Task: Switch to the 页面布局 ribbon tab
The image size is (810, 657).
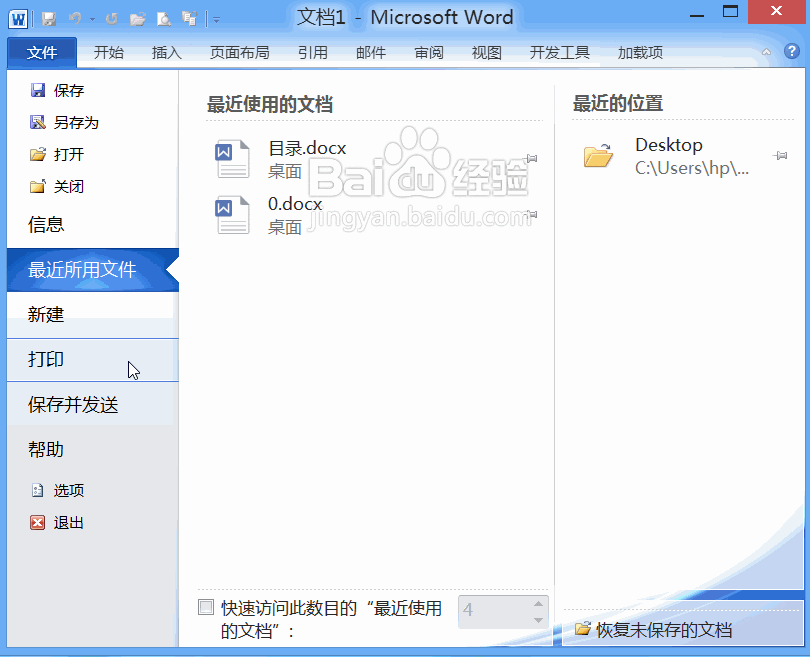Action: tap(240, 53)
